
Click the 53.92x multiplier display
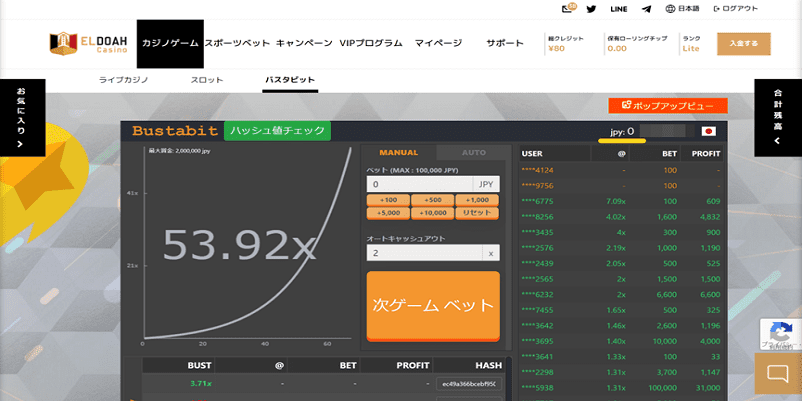[239, 245]
